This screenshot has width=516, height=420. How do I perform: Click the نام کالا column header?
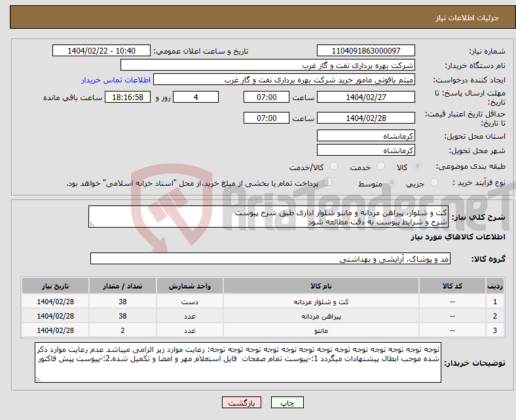(321, 286)
